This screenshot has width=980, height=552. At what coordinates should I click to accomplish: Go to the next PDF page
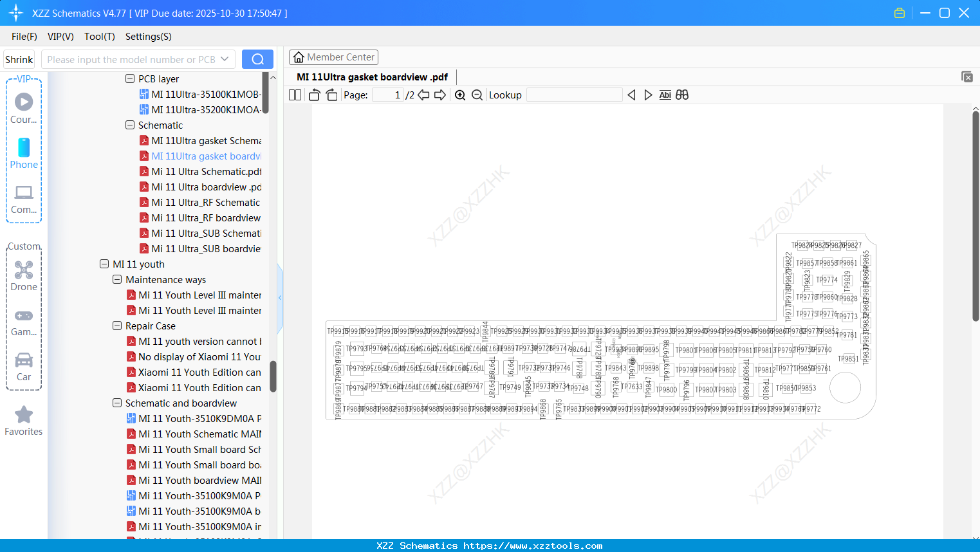click(x=441, y=95)
